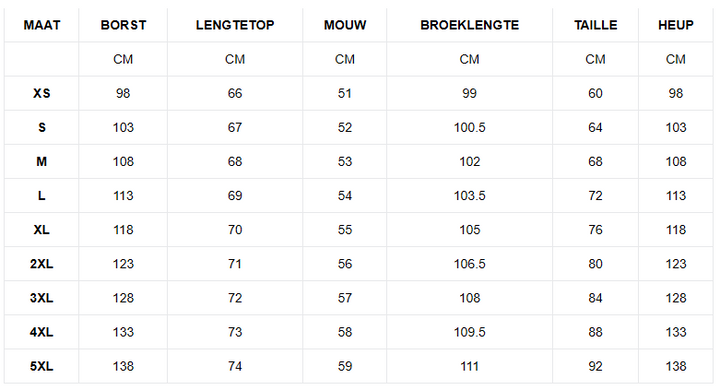Select the MOUW column header
This screenshot has height=390, width=720.
click(345, 25)
